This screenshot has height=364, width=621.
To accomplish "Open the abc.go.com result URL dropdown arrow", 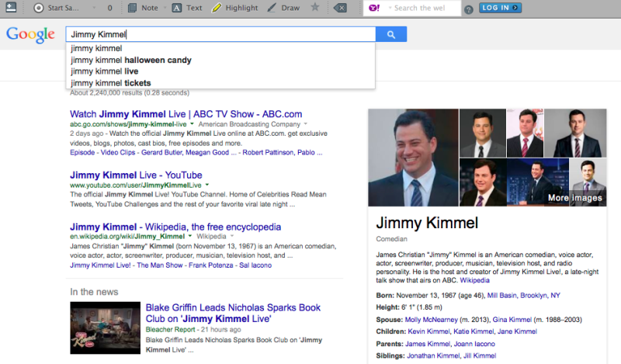I will click(192, 124).
